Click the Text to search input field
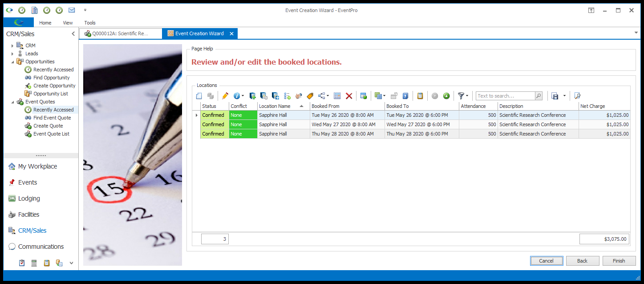Viewport: 644px width, 284px height. [505, 96]
